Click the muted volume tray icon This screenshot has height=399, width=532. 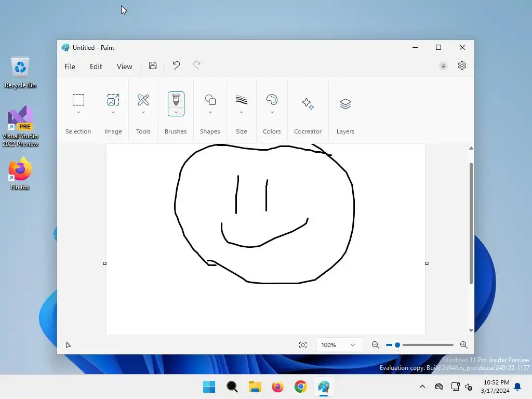(x=469, y=387)
